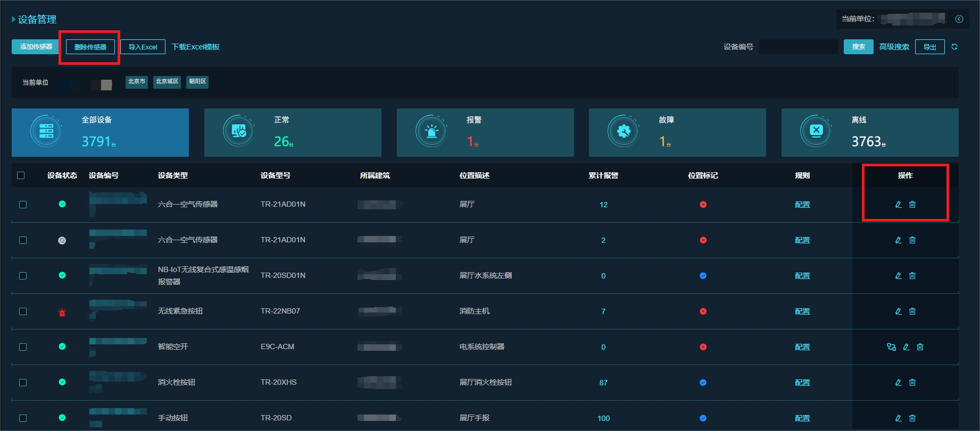The width and height of the screenshot is (980, 431).
Task: Check the box for the 消火栓按钮 row
Action: [23, 383]
